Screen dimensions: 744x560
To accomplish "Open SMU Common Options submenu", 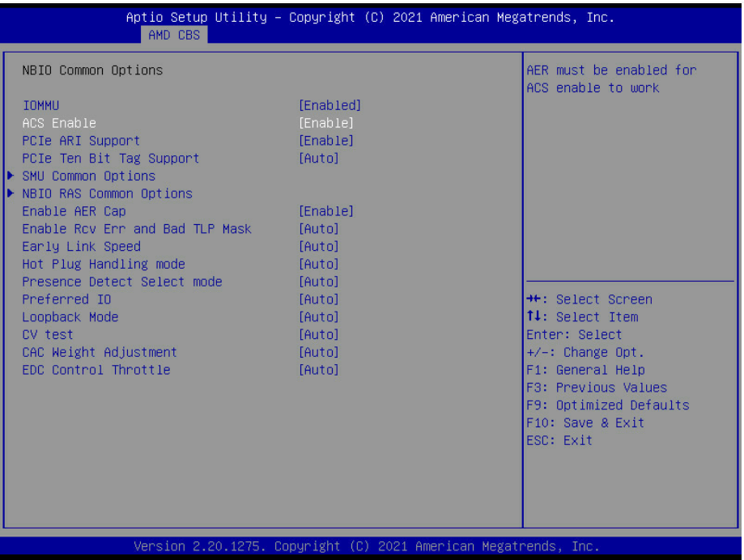I will click(x=89, y=176).
